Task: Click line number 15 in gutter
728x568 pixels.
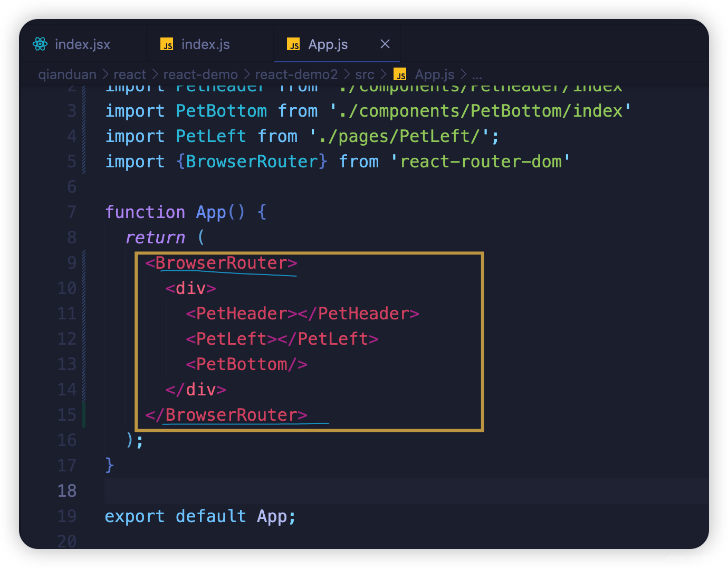Action: click(67, 415)
